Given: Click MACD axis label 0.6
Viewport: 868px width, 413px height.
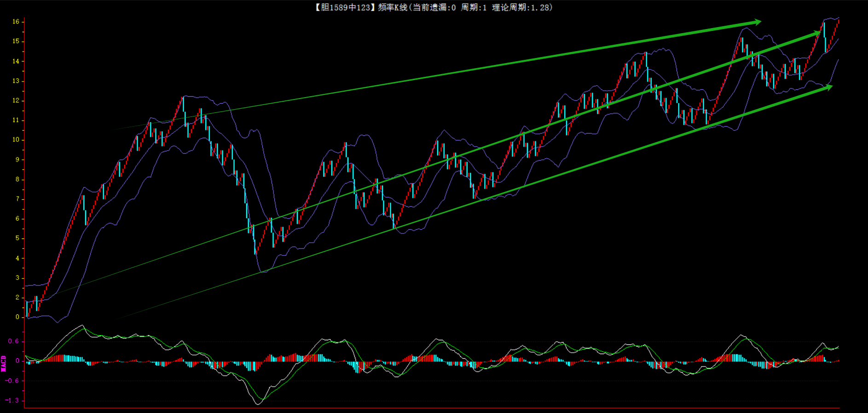Looking at the screenshot, I should [13, 341].
